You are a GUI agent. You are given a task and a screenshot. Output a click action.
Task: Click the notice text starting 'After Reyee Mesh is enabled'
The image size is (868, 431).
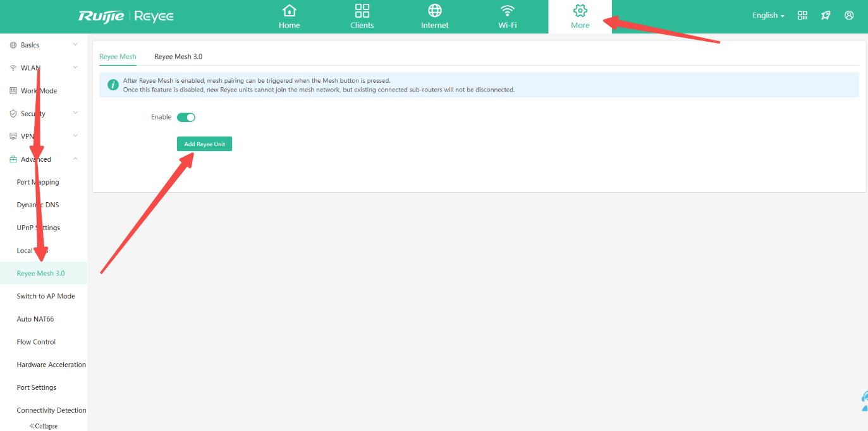[x=257, y=81]
